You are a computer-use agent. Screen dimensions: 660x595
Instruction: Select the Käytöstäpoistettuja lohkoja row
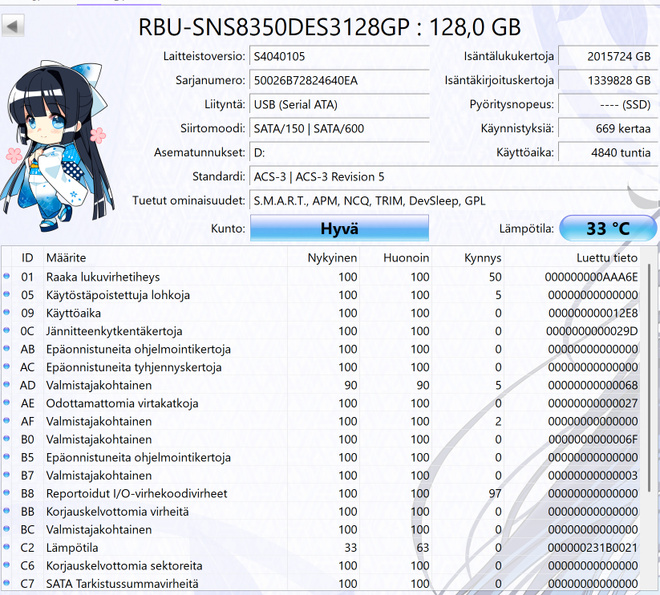pyautogui.click(x=321, y=295)
